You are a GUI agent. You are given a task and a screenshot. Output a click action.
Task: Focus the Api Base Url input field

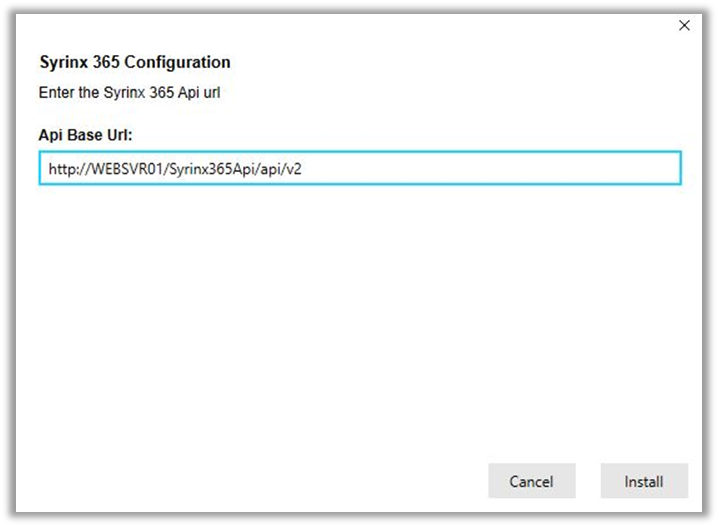coord(360,168)
